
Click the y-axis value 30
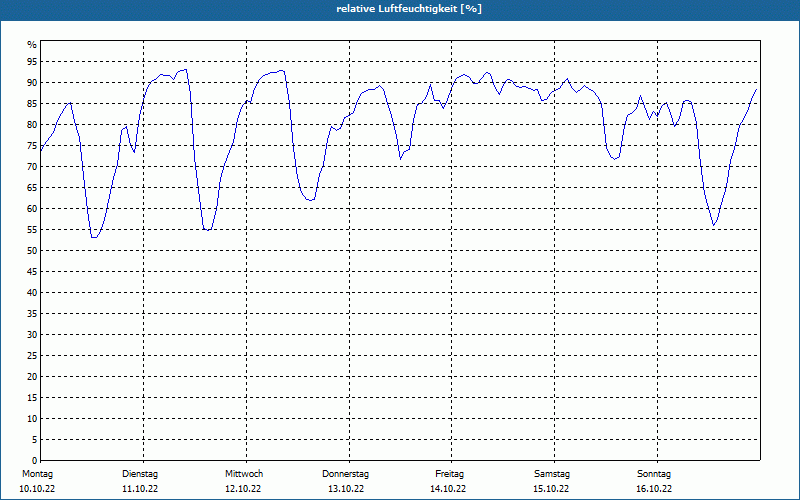32,335
